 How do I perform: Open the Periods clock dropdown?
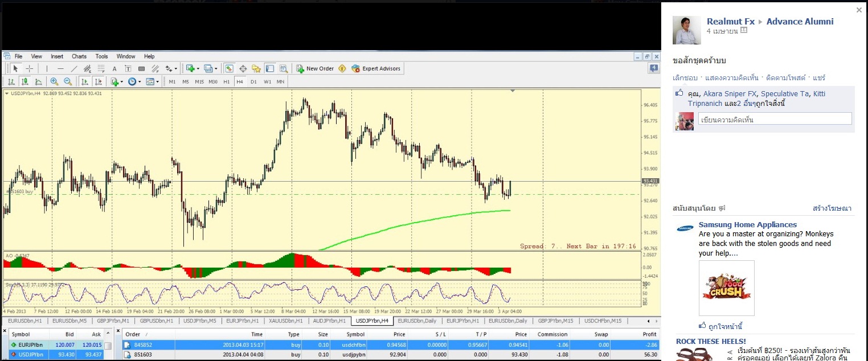click(x=140, y=81)
